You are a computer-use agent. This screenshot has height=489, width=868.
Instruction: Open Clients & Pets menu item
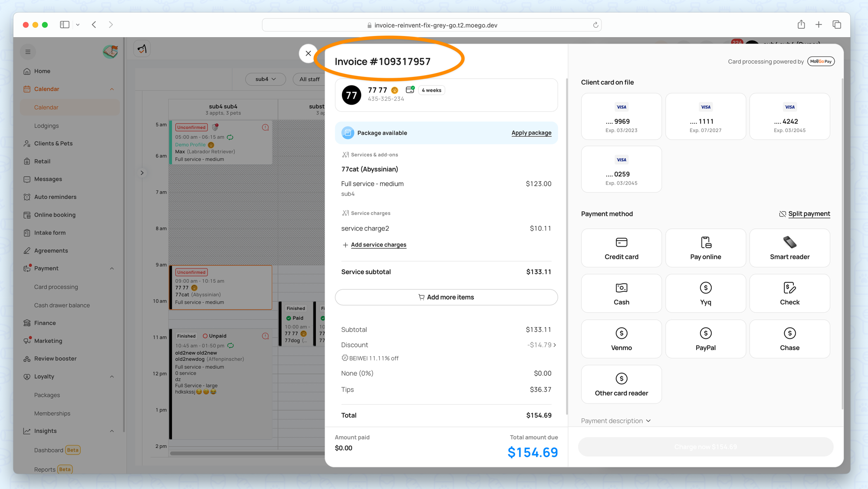[53, 143]
